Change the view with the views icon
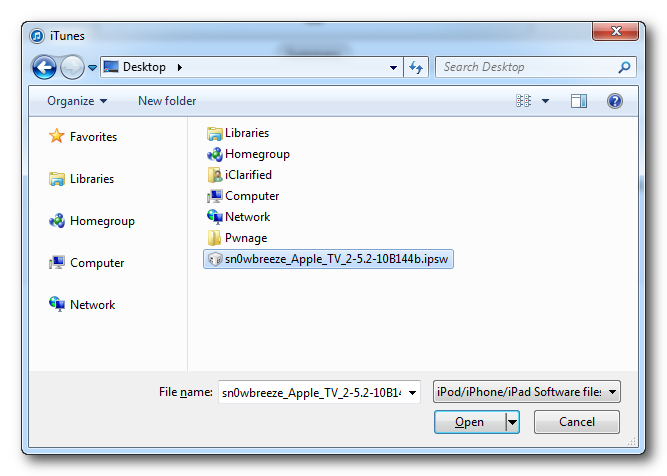The height and width of the screenshot is (476, 667). point(523,101)
